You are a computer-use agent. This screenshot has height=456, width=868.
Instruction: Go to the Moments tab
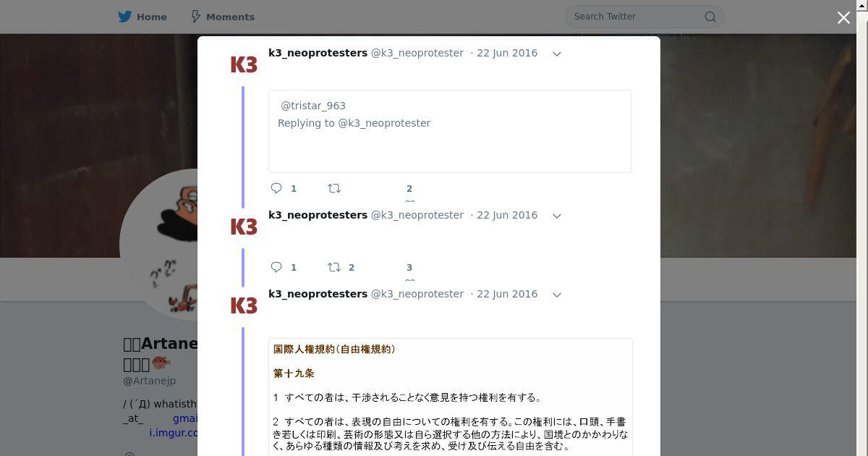pyautogui.click(x=222, y=17)
